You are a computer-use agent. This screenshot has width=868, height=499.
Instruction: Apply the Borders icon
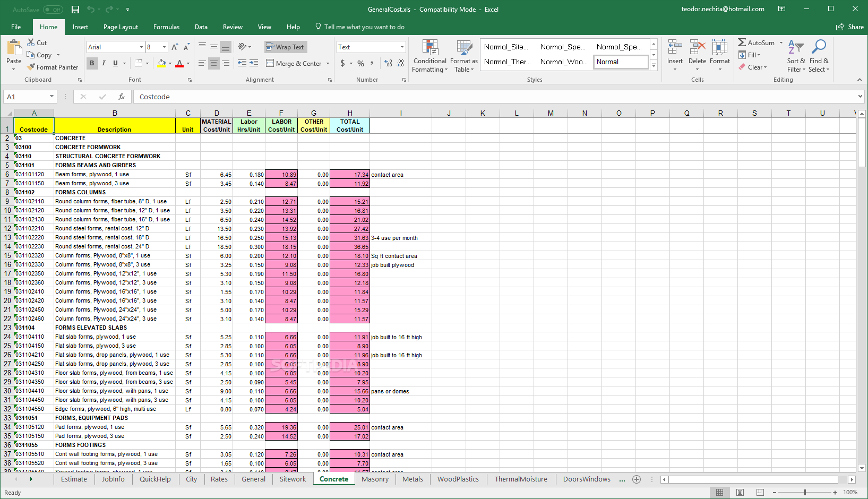(x=138, y=63)
